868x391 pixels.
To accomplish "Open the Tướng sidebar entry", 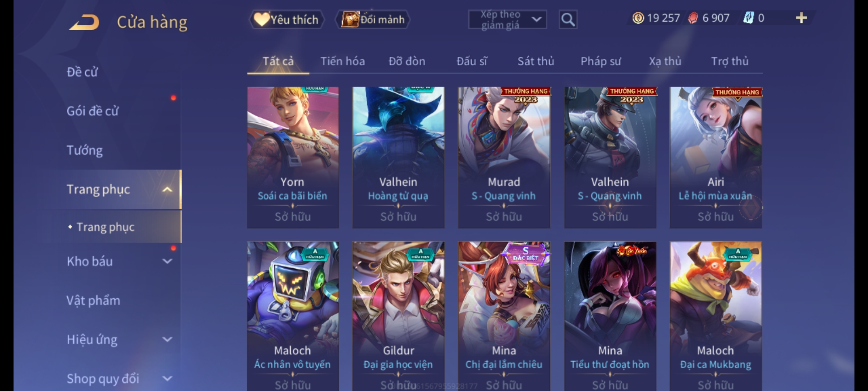I will pos(85,150).
